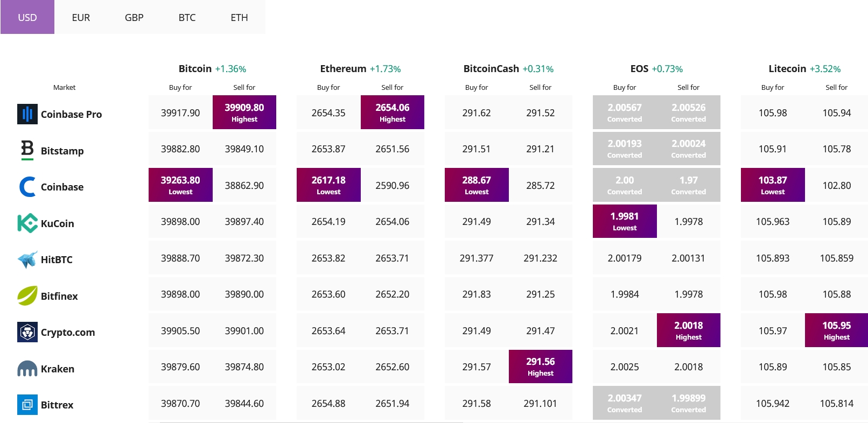Click HitBTC Bitcoin buy price 39888.70
Screen dimensions: 868x423
(180, 258)
